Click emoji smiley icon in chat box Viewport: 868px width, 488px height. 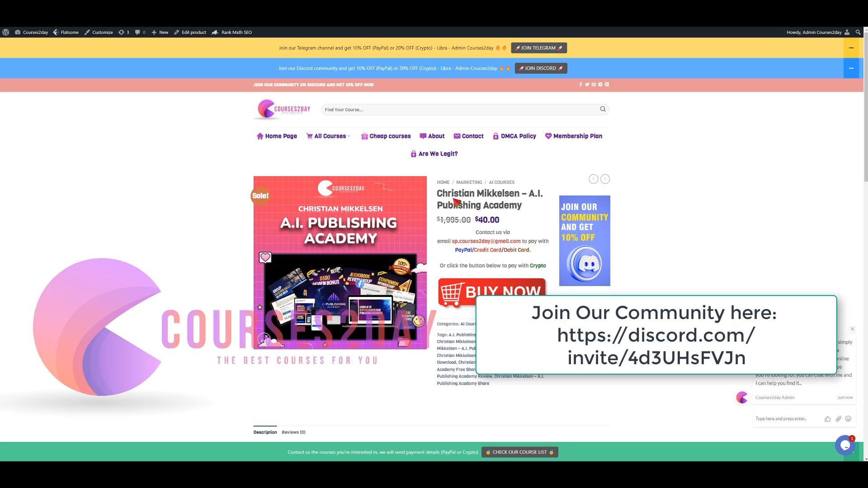coord(849,419)
